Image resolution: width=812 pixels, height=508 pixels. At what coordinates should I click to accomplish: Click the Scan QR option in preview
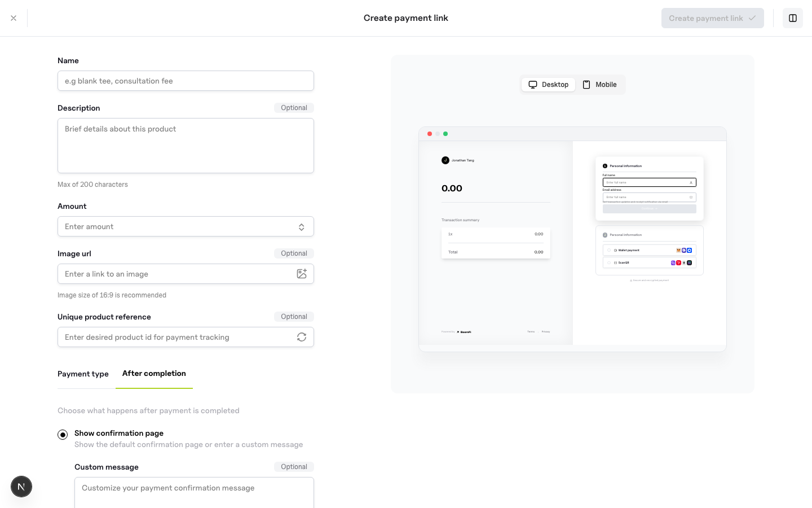[x=649, y=262]
